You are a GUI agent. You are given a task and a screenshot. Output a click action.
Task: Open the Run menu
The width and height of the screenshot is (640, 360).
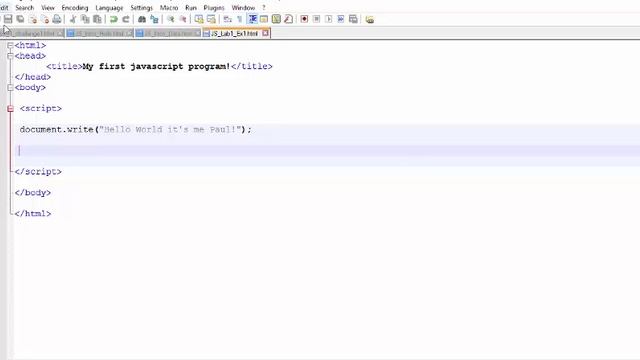[191, 8]
